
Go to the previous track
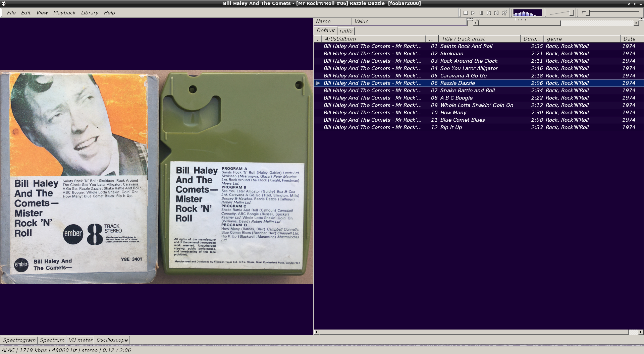(489, 13)
